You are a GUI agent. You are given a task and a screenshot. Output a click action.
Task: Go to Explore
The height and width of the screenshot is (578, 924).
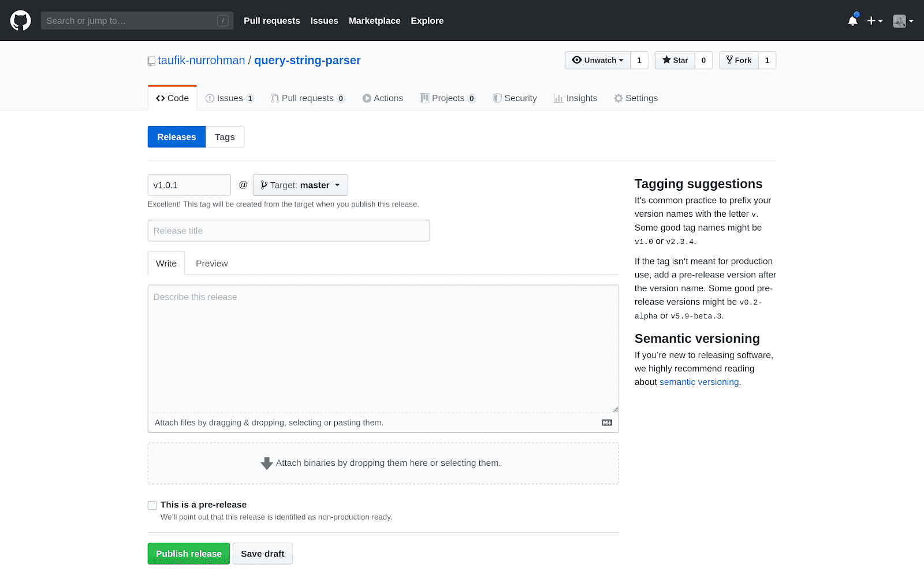pyautogui.click(x=427, y=21)
